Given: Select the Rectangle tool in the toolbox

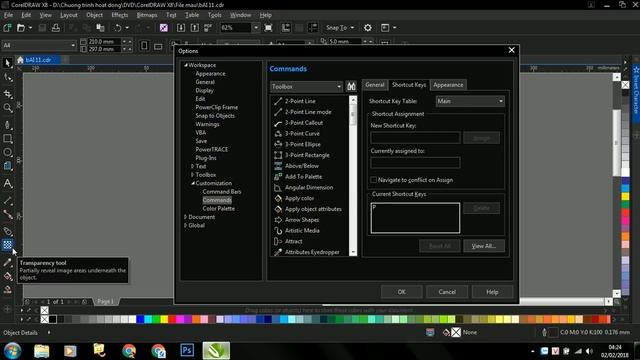Looking at the screenshot, I should (7, 139).
